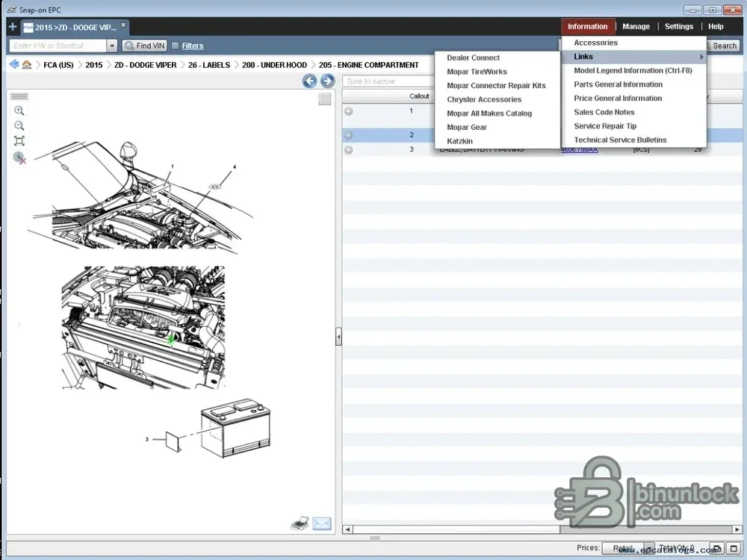
Task: Open the Help menu
Action: 716,27
